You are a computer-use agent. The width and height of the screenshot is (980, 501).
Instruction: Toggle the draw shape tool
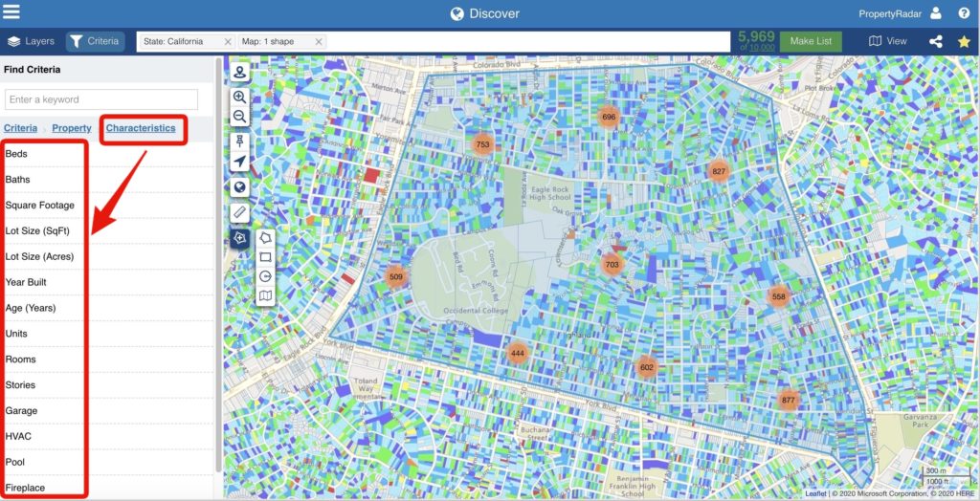click(x=240, y=238)
